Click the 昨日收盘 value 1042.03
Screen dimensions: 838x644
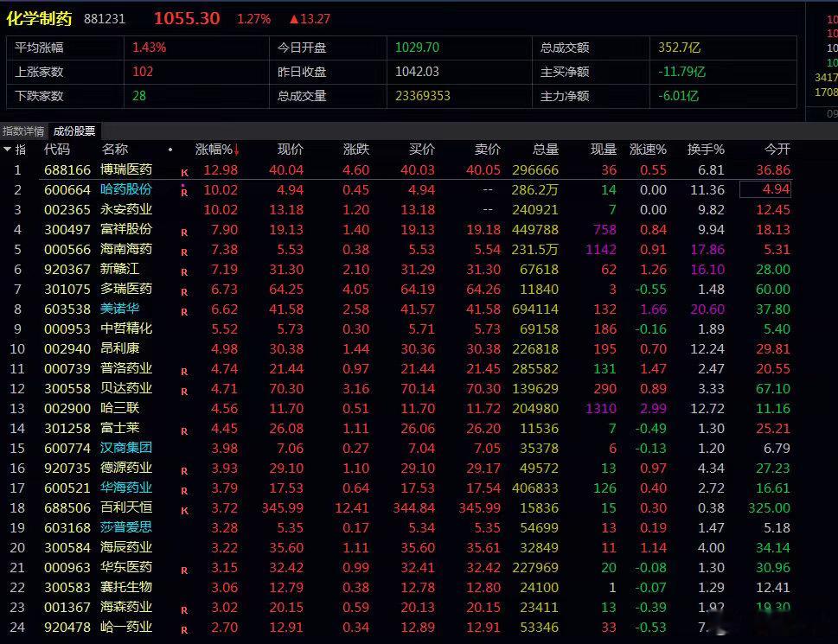tap(417, 72)
